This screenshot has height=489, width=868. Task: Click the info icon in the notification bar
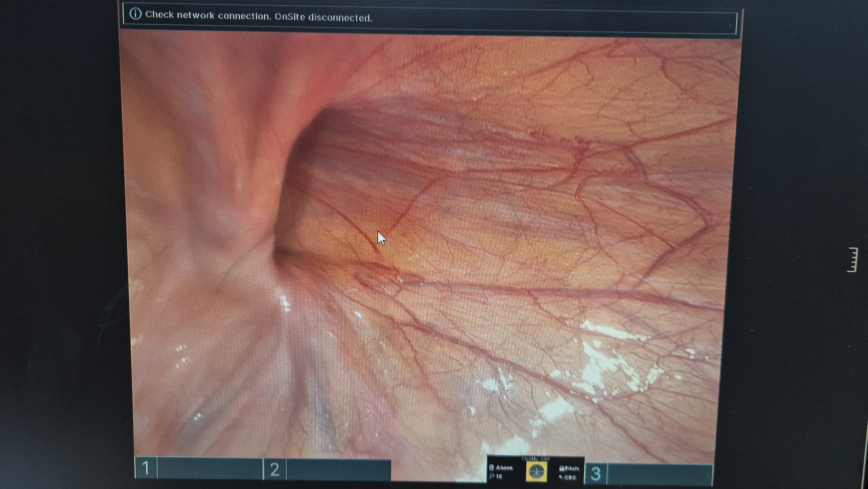135,14
